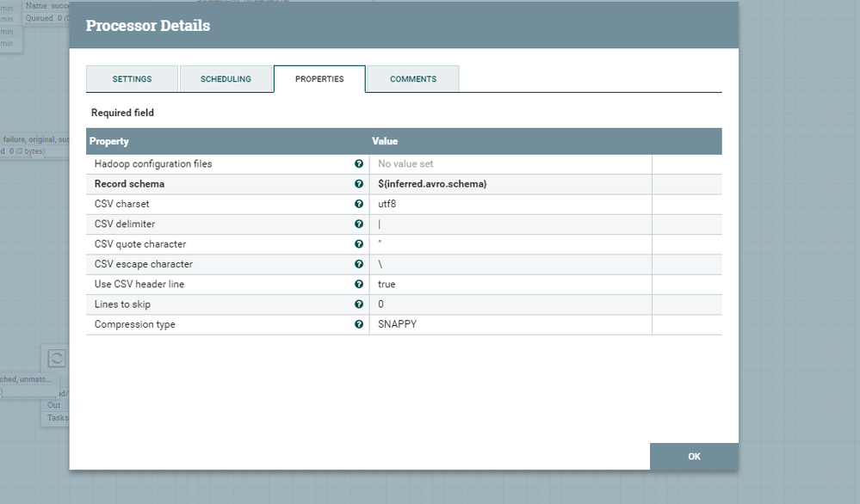Viewport: 860px width, 504px height.
Task: View the COMMENTS tab
Action: click(412, 78)
